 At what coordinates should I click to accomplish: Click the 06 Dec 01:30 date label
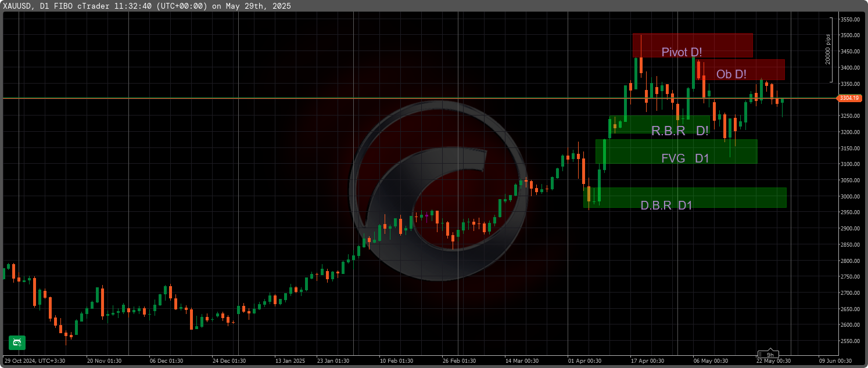pyautogui.click(x=166, y=361)
